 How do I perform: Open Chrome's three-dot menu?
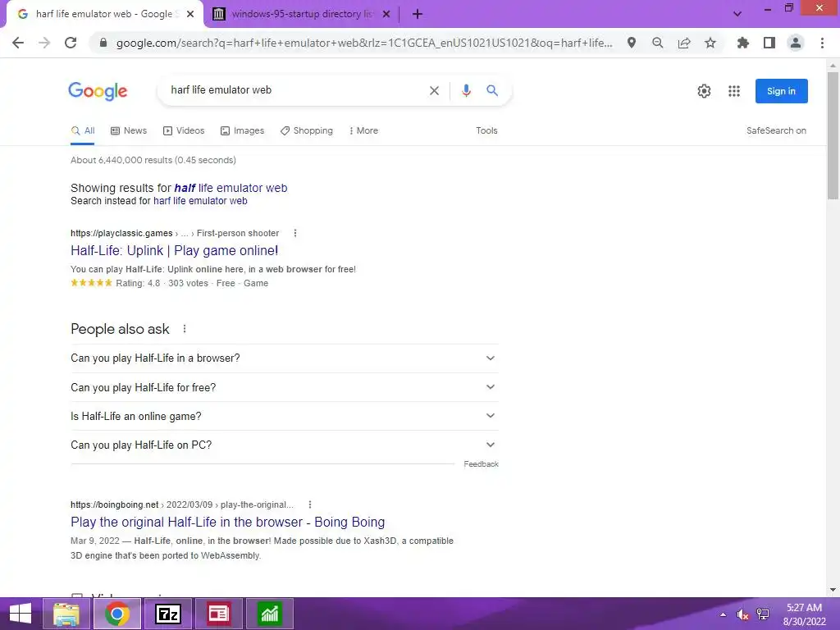pos(822,43)
